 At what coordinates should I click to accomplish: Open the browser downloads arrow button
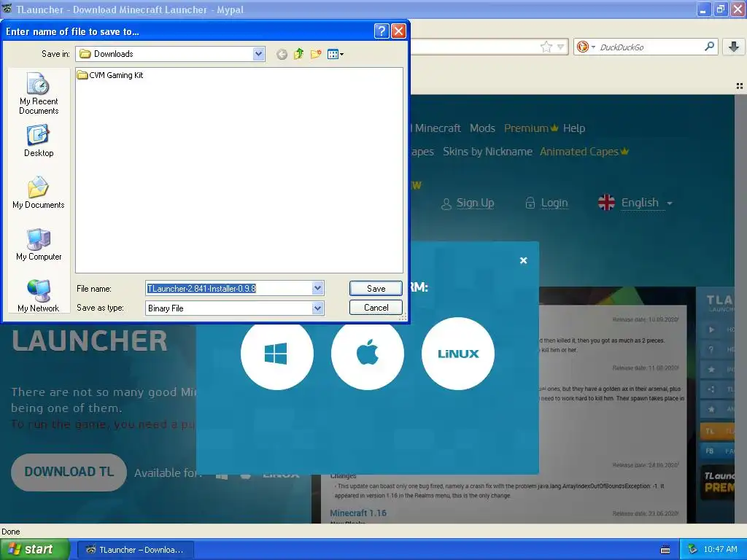(x=734, y=47)
